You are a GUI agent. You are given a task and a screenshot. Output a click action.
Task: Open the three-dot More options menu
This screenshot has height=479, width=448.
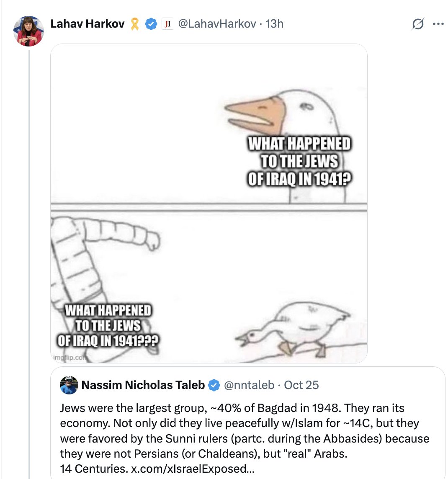[438, 24]
